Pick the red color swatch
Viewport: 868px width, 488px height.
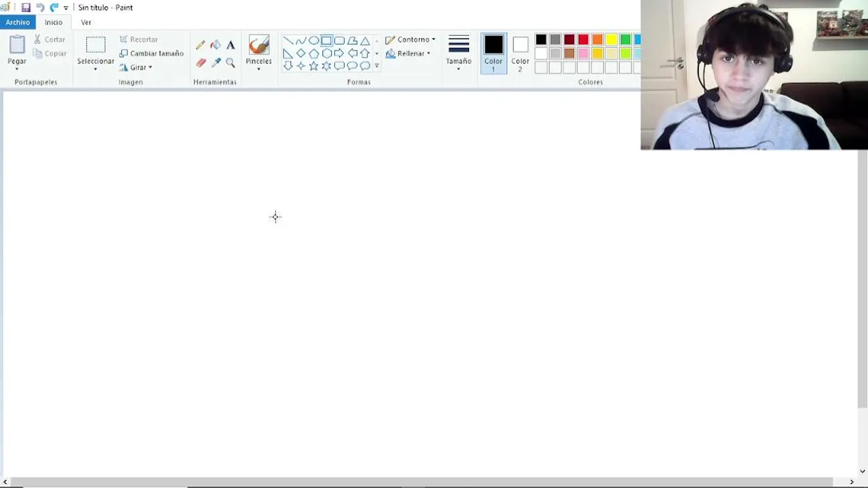(x=583, y=40)
